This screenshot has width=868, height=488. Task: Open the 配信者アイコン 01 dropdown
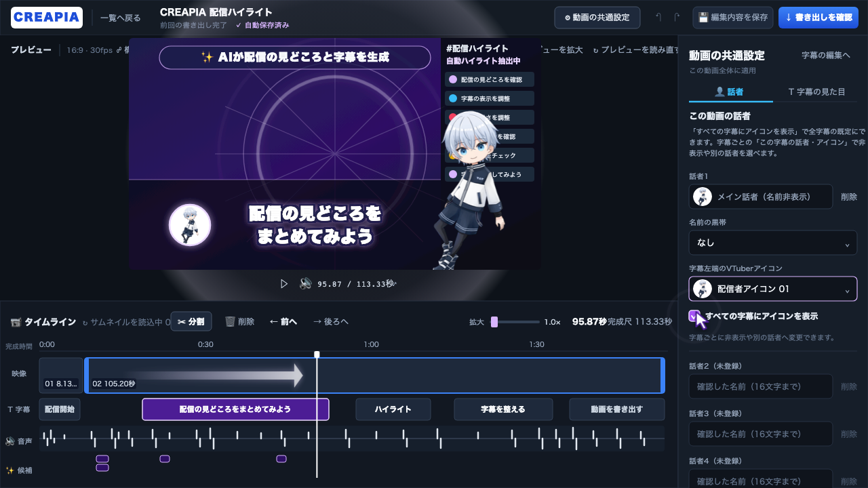(x=773, y=289)
